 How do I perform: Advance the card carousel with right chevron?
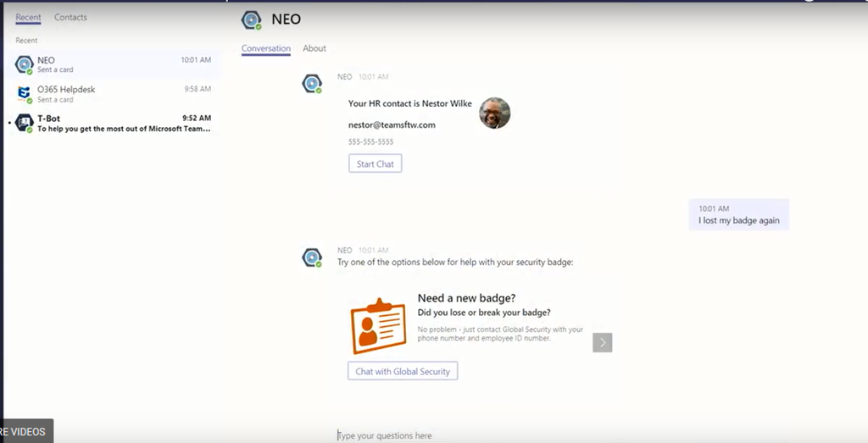click(603, 342)
